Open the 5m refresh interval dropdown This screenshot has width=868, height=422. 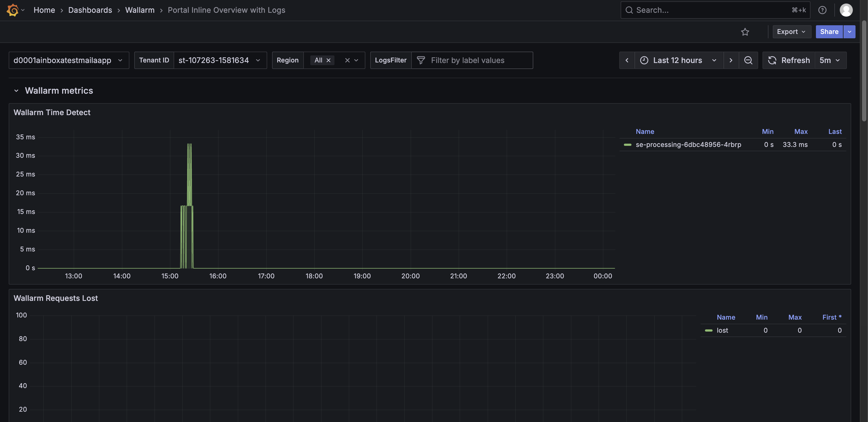830,60
